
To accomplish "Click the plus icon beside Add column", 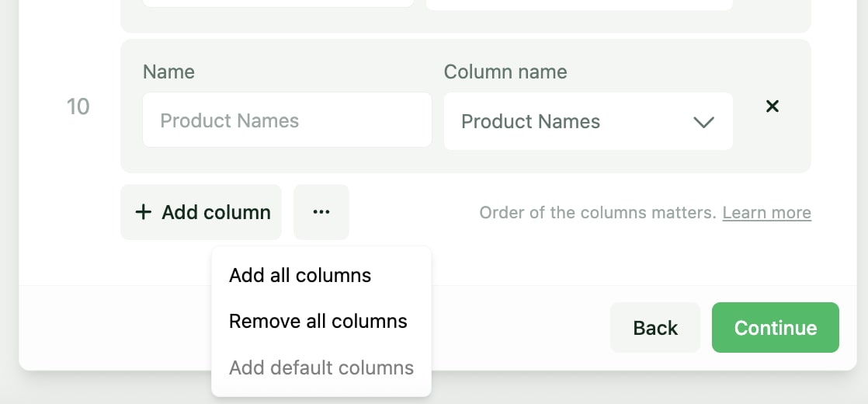I will coord(143,212).
